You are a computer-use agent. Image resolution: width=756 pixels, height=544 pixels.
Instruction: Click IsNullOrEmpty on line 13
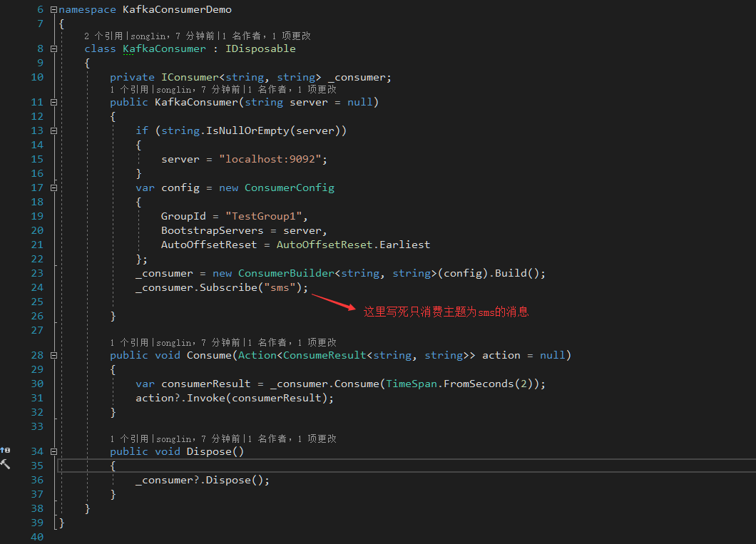click(x=247, y=130)
